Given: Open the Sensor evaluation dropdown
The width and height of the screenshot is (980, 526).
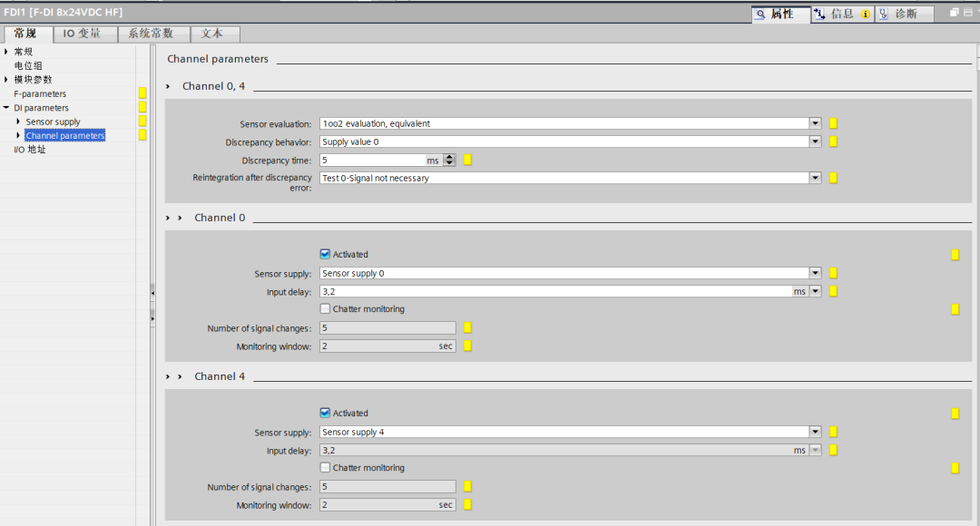Looking at the screenshot, I should [815, 123].
